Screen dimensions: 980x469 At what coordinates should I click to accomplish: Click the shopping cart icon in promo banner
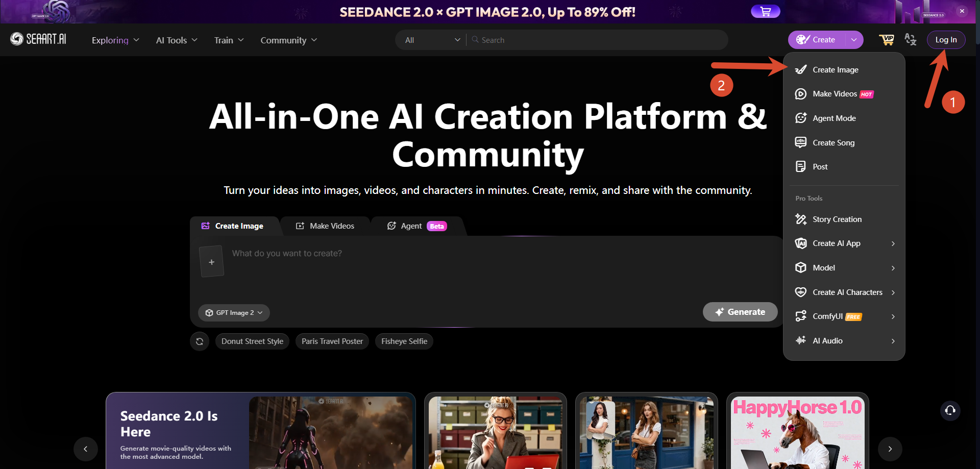[x=765, y=11]
